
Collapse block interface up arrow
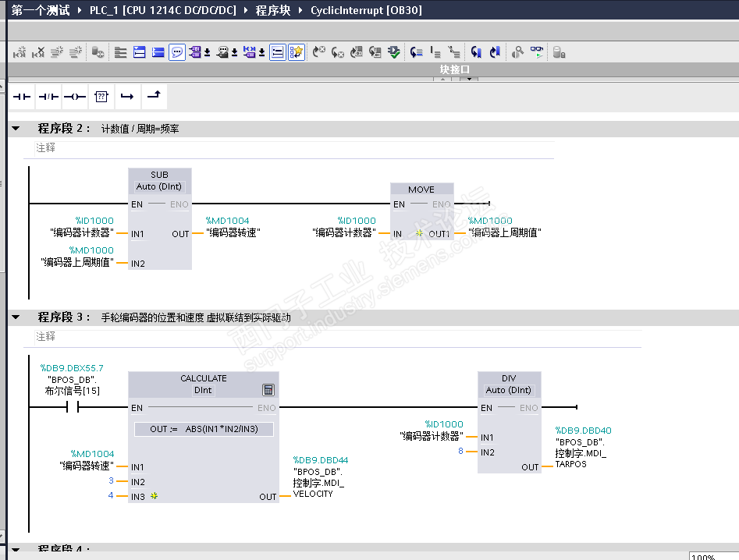(x=442, y=79)
